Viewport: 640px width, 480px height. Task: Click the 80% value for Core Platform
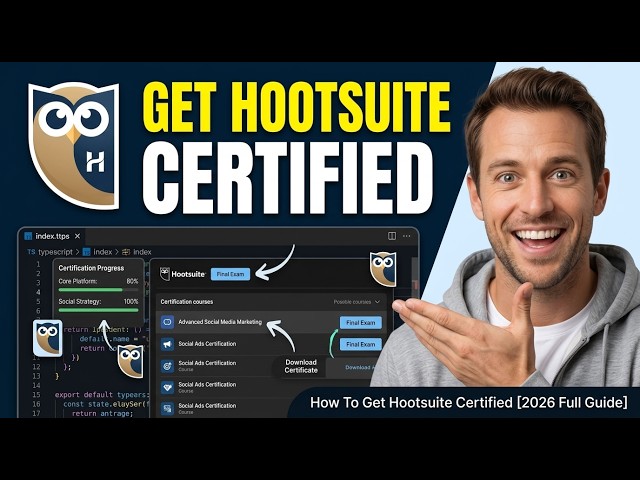tap(132, 281)
